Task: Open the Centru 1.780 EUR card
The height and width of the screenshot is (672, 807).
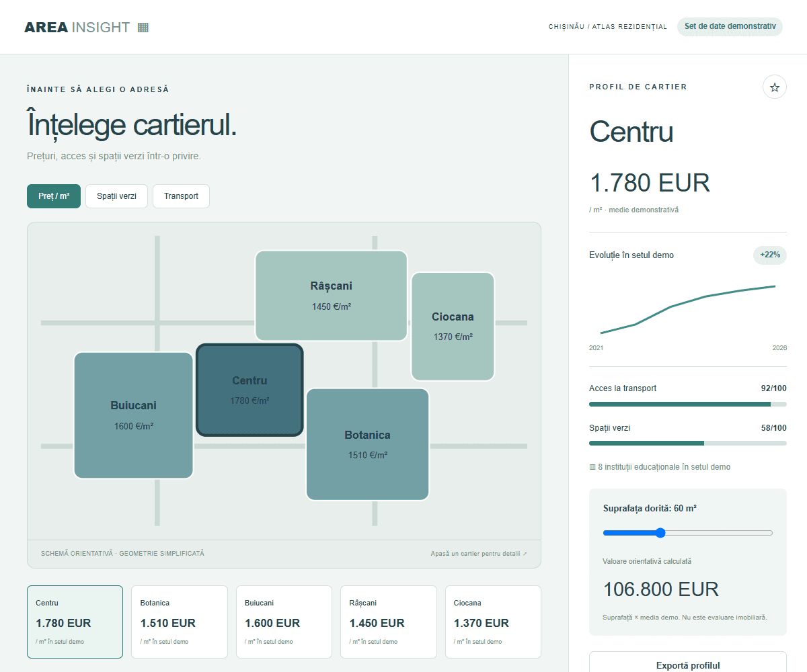Action: pyautogui.click(x=75, y=622)
